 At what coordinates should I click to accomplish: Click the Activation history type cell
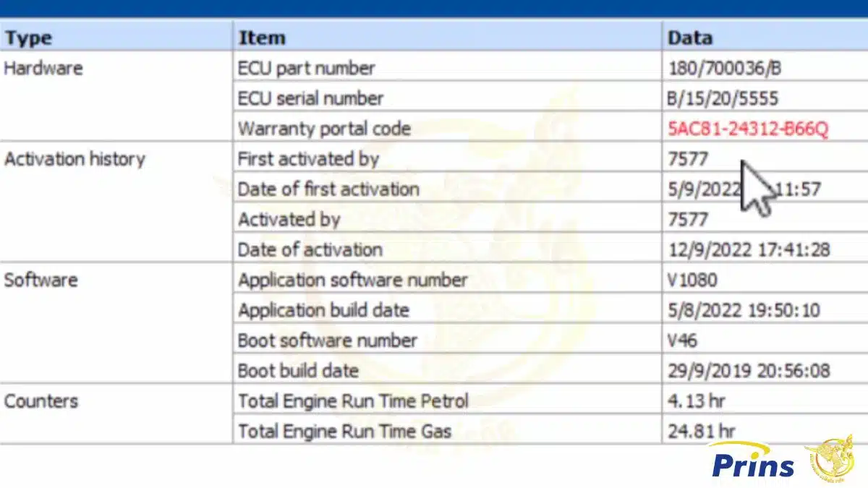75,159
